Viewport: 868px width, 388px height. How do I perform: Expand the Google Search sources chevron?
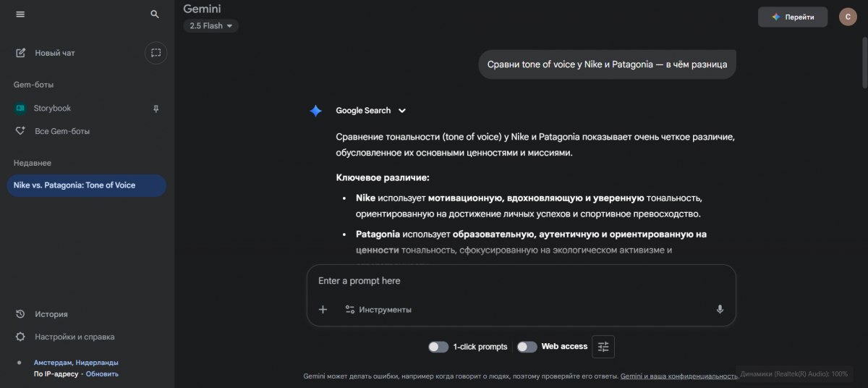pos(402,111)
